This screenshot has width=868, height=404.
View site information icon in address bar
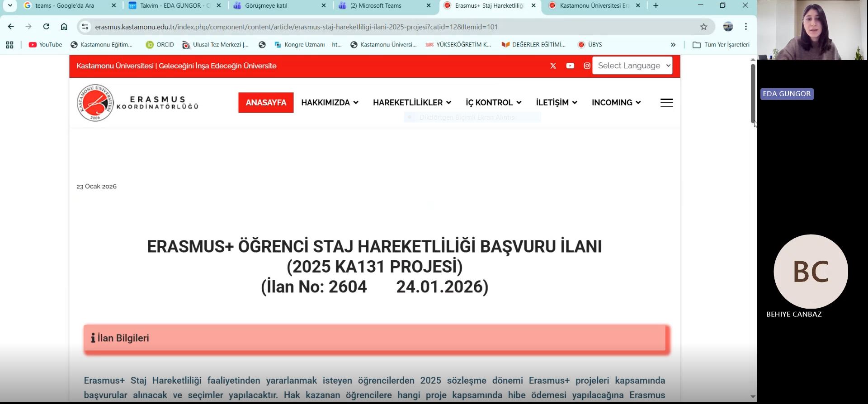tap(85, 27)
